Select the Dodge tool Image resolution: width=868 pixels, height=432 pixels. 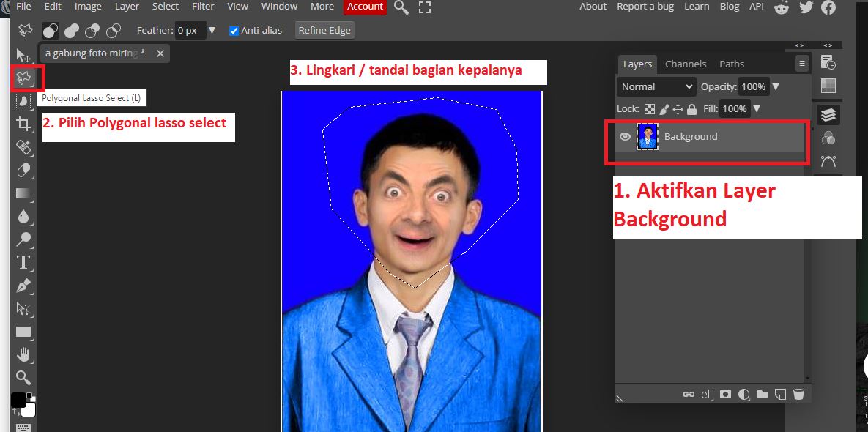pyautogui.click(x=23, y=239)
